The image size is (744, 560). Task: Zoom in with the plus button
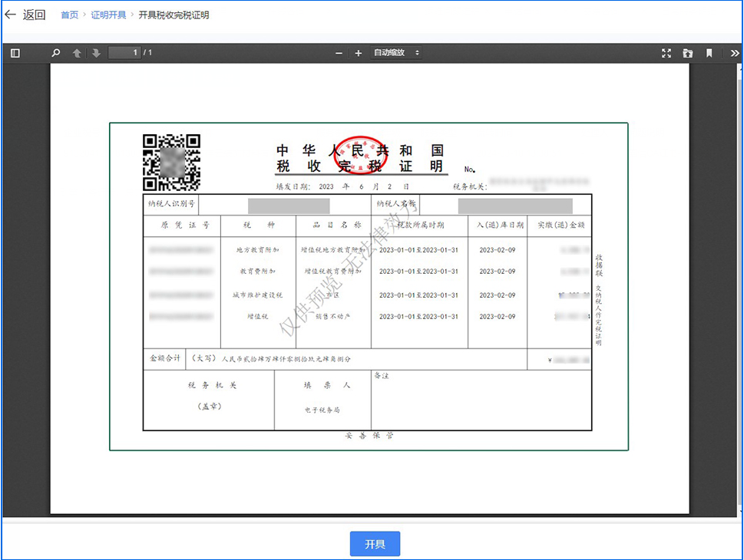click(358, 53)
